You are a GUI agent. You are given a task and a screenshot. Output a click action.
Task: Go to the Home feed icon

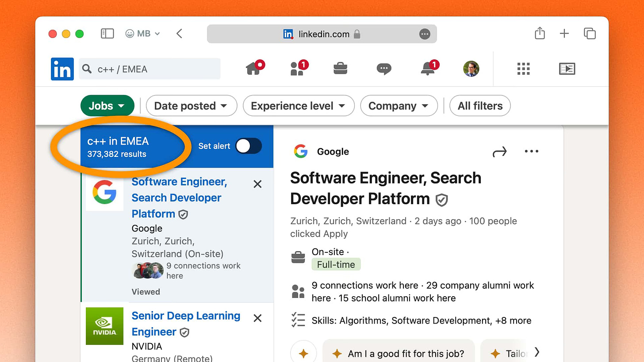pos(254,68)
